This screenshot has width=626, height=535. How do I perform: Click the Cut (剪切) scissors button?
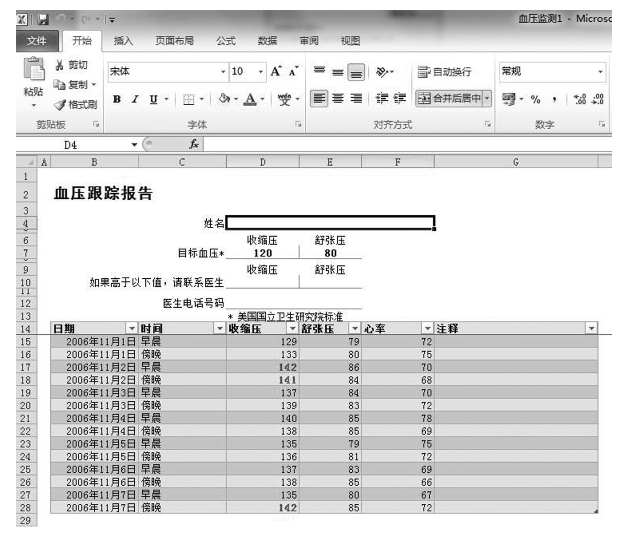[x=71, y=65]
